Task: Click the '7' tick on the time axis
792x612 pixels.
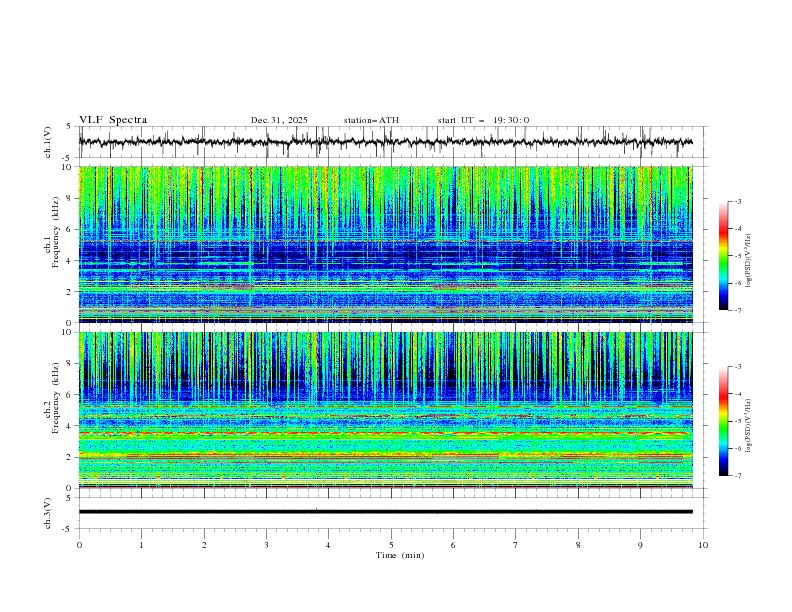Action: 516,545
